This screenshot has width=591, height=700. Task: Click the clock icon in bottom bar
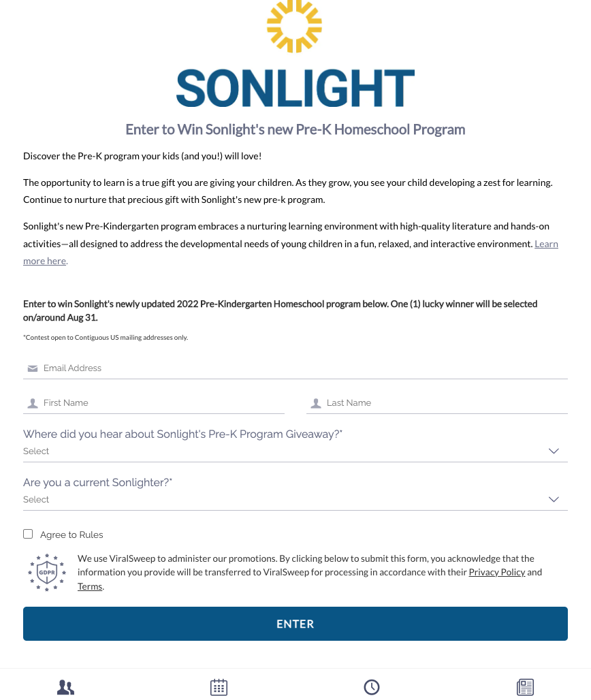(372, 687)
